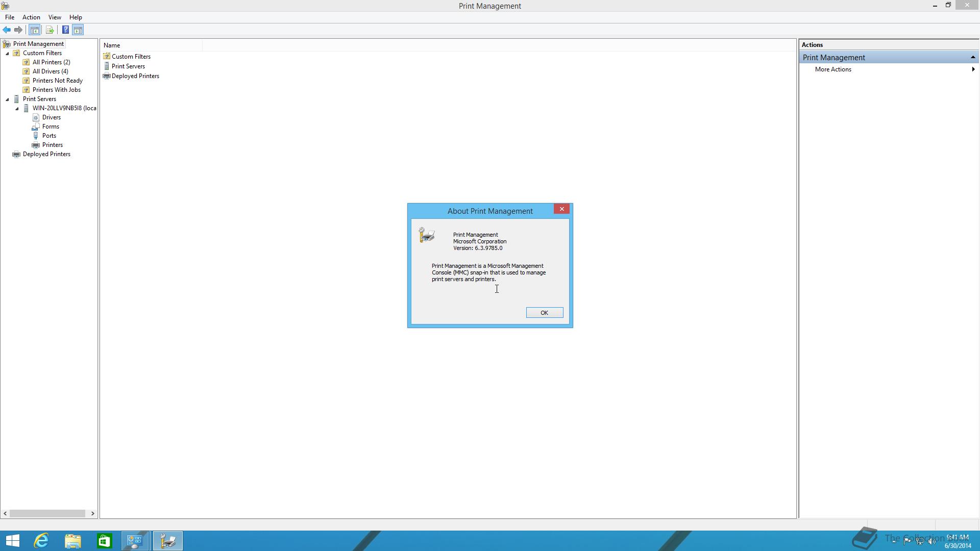The width and height of the screenshot is (980, 551).
Task: Click the network icon in system tray
Action: [x=919, y=541]
